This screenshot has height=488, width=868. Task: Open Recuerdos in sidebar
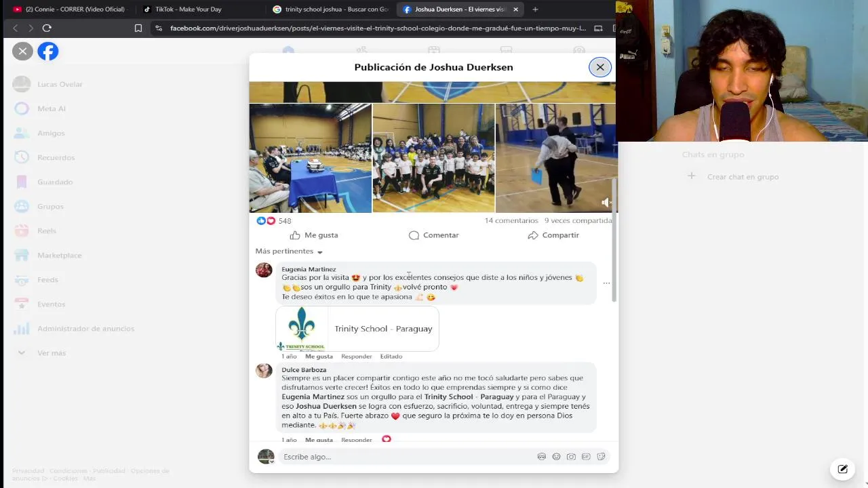click(x=56, y=157)
